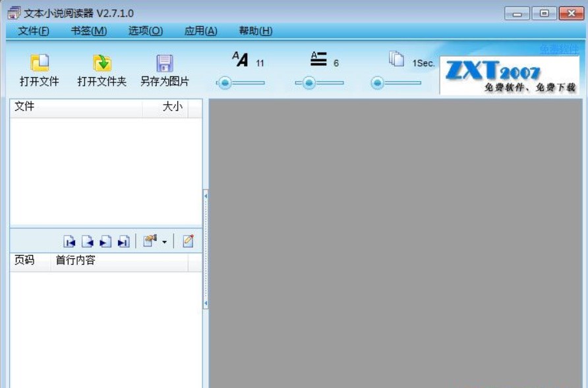Maximize the 文本小说阅读器 window
This screenshot has height=388, width=588.
click(544, 13)
